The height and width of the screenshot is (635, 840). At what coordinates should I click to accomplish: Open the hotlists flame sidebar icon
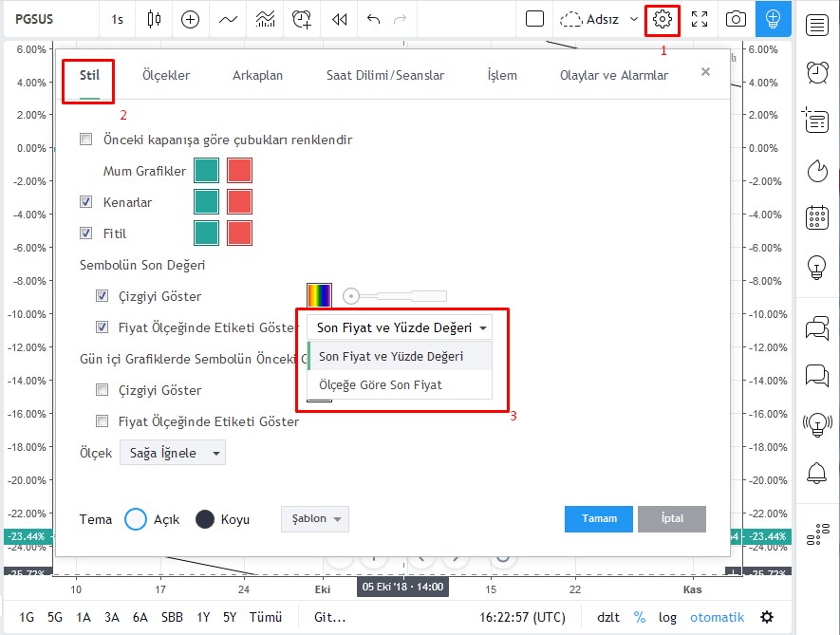pyautogui.click(x=817, y=171)
